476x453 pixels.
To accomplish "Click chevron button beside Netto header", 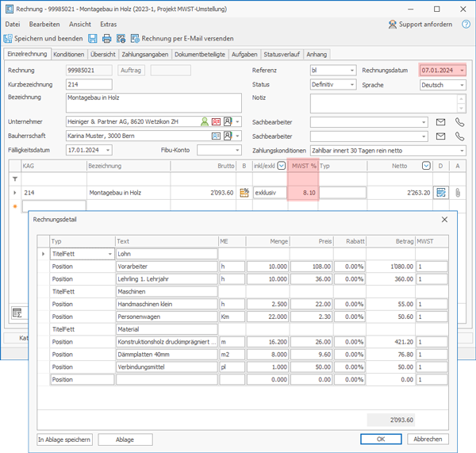I will pos(426,166).
